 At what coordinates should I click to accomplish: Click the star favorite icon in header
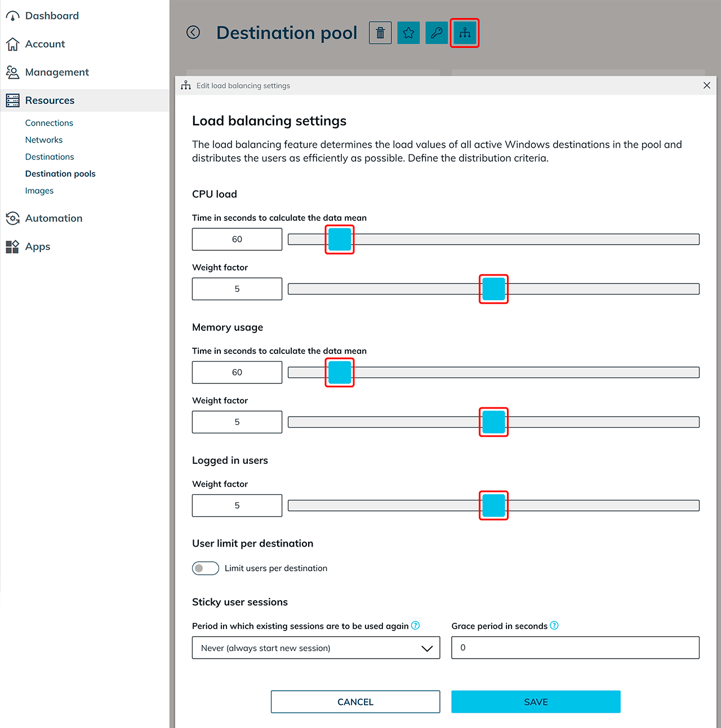408,33
